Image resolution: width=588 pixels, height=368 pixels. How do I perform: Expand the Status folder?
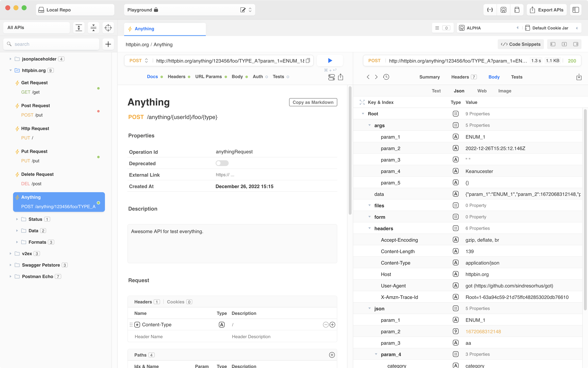click(17, 219)
